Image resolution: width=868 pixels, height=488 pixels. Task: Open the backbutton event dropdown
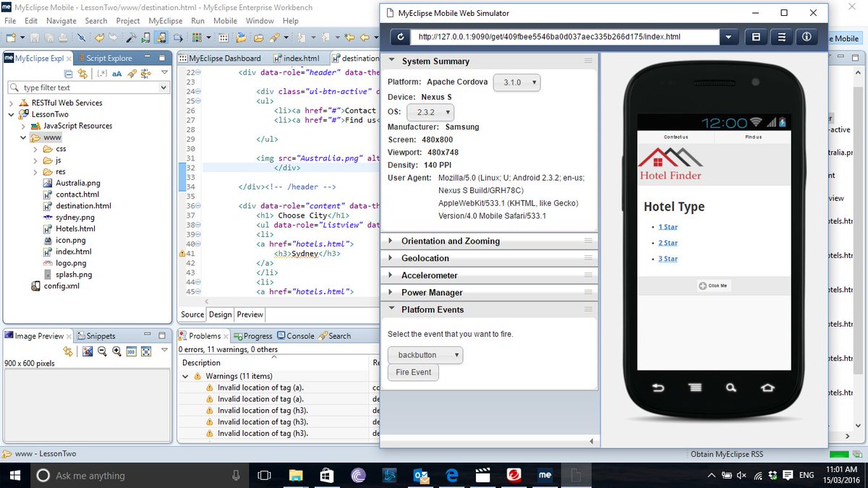pyautogui.click(x=425, y=355)
